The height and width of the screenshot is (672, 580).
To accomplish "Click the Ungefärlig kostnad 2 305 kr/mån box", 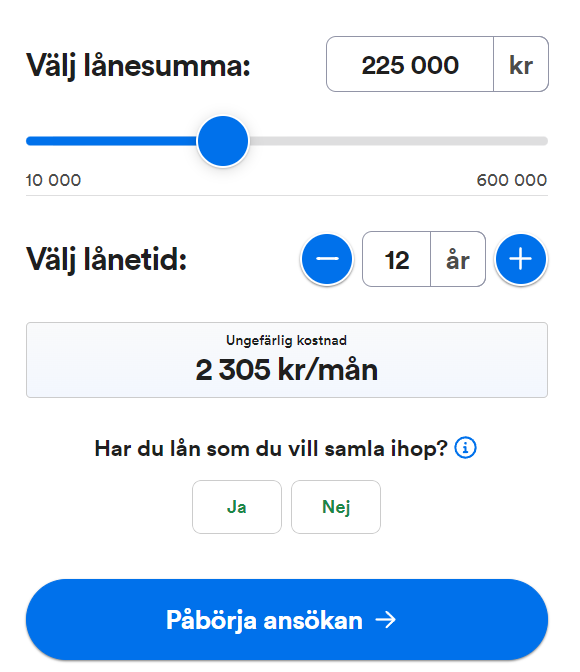I will click(287, 360).
